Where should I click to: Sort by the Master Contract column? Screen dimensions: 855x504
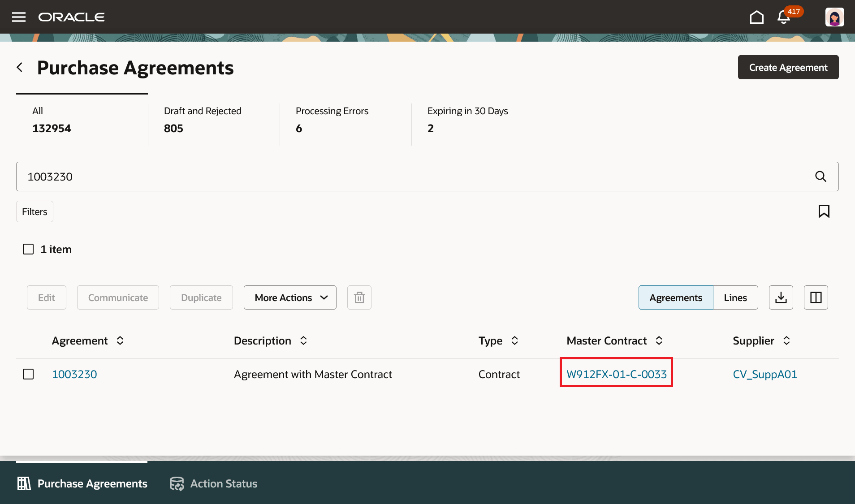tap(659, 341)
